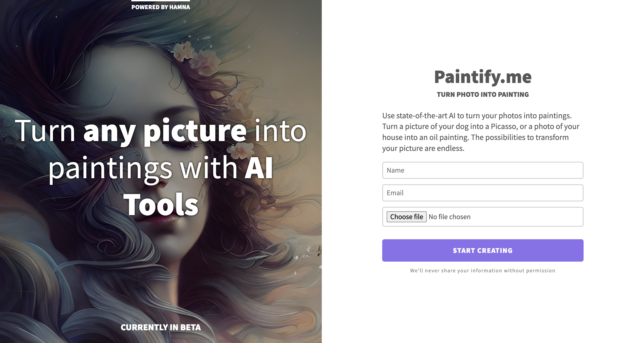644x343 pixels.
Task: Click the Name input field
Action: click(x=482, y=170)
